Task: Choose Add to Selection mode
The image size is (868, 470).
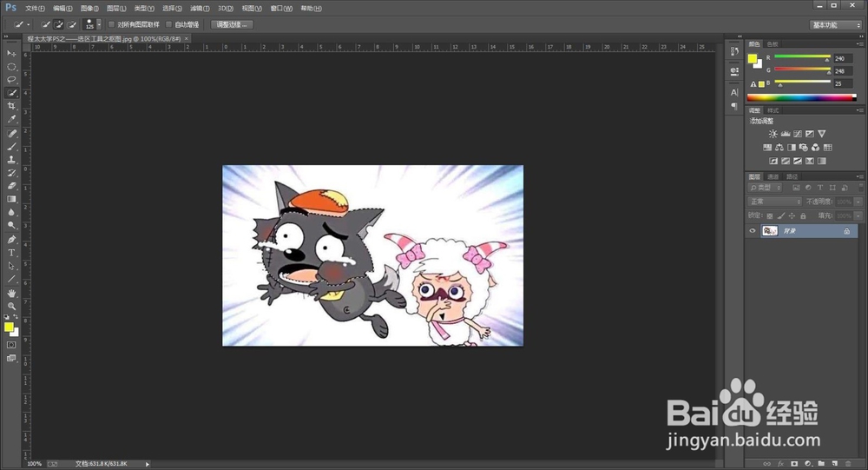Action: [59, 24]
